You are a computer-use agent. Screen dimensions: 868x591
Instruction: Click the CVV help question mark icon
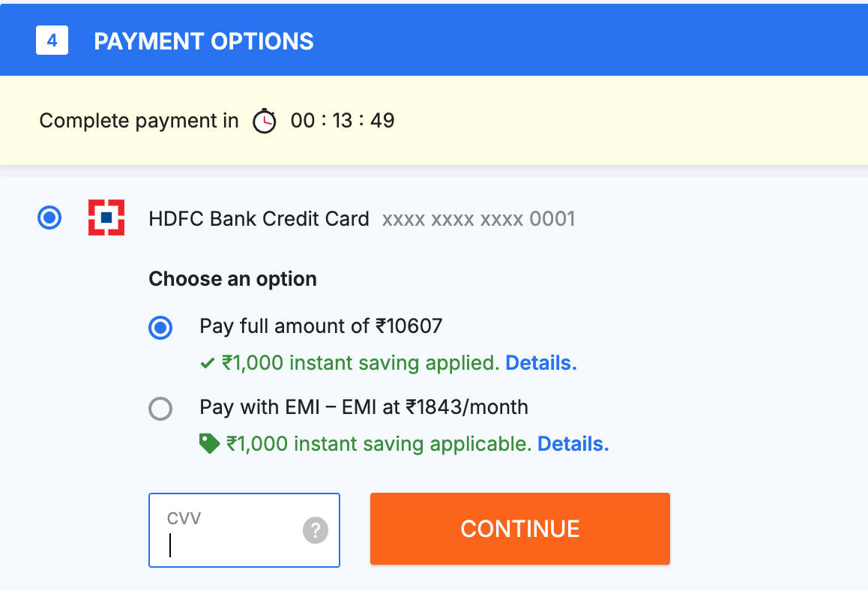point(316,531)
